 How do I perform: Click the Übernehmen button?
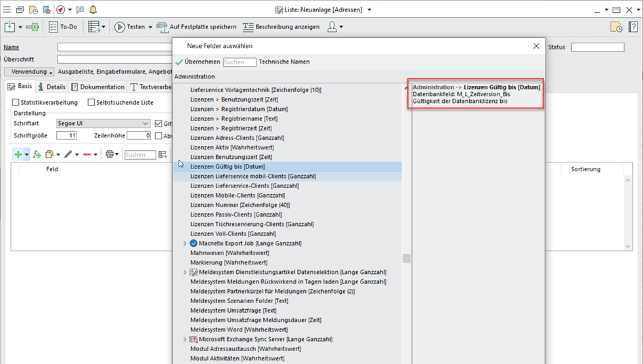[197, 62]
